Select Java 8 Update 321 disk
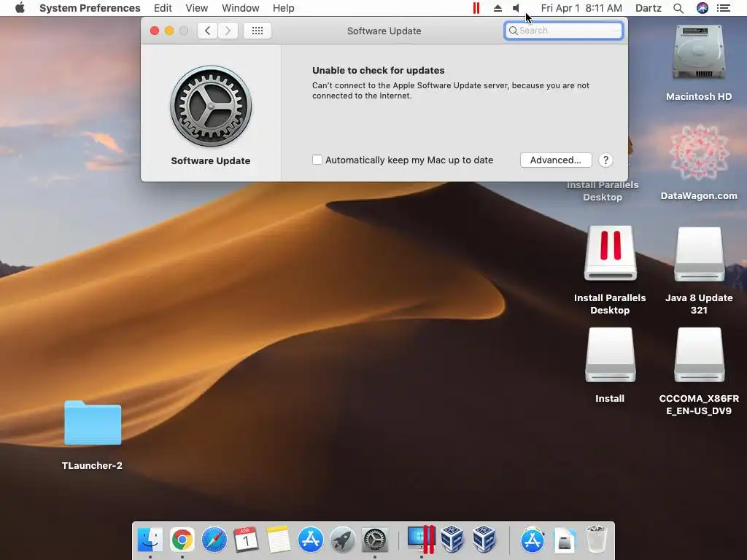 click(699, 254)
